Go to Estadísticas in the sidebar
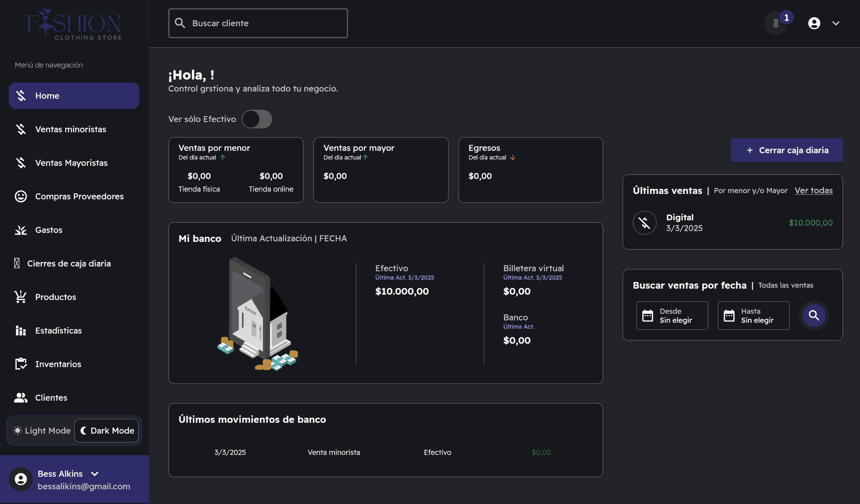The height and width of the screenshot is (504, 860). point(58,331)
